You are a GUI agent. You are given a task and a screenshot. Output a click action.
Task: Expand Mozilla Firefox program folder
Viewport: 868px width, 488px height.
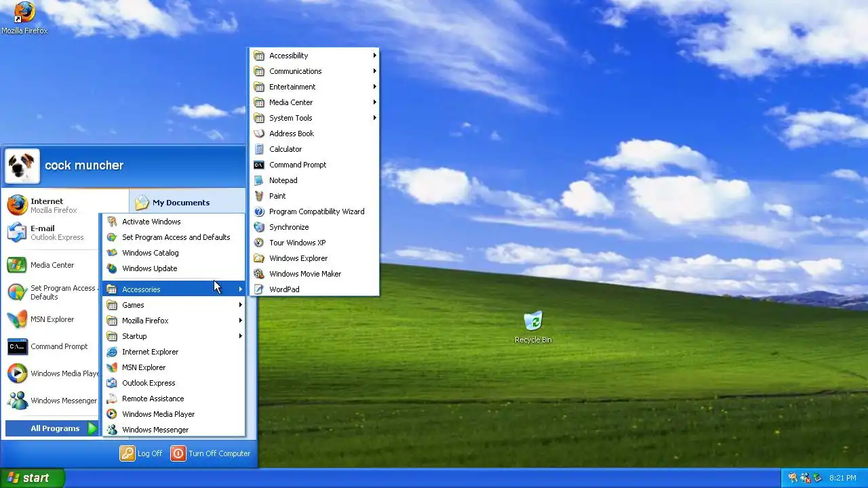174,321
